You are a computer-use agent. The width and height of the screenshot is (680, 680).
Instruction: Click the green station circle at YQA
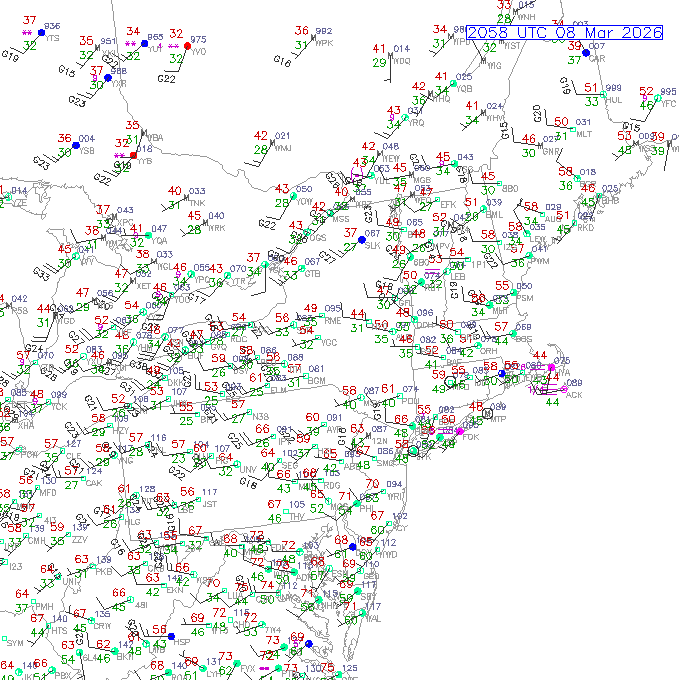tap(149, 235)
